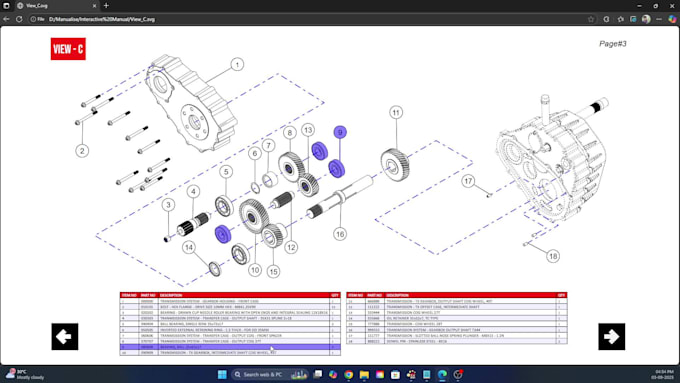Select callout balloon 13

308,130
